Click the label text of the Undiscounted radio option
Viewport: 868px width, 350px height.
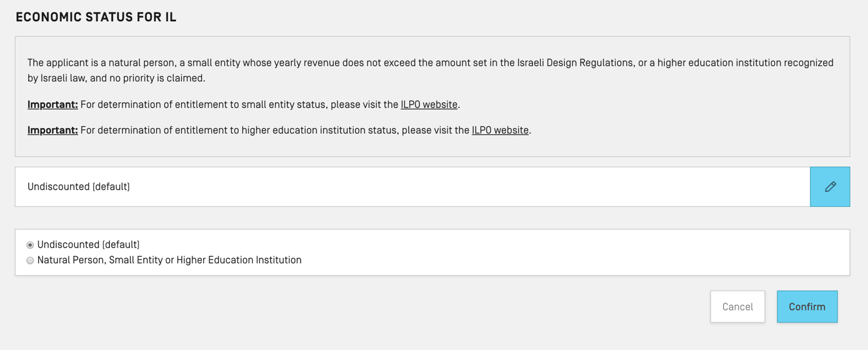pyautogui.click(x=88, y=244)
